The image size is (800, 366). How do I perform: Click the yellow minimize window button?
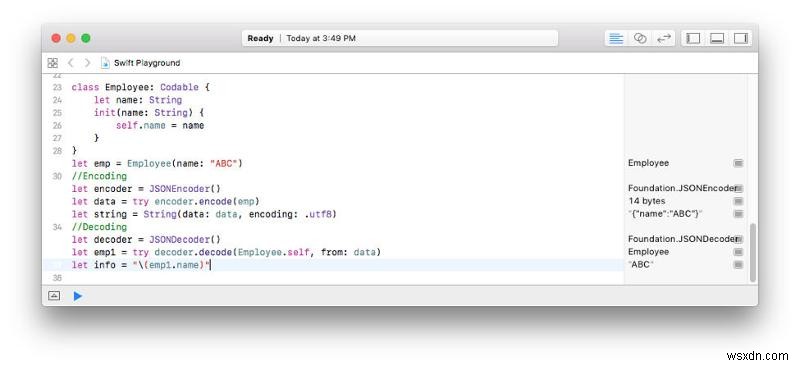[x=71, y=38]
